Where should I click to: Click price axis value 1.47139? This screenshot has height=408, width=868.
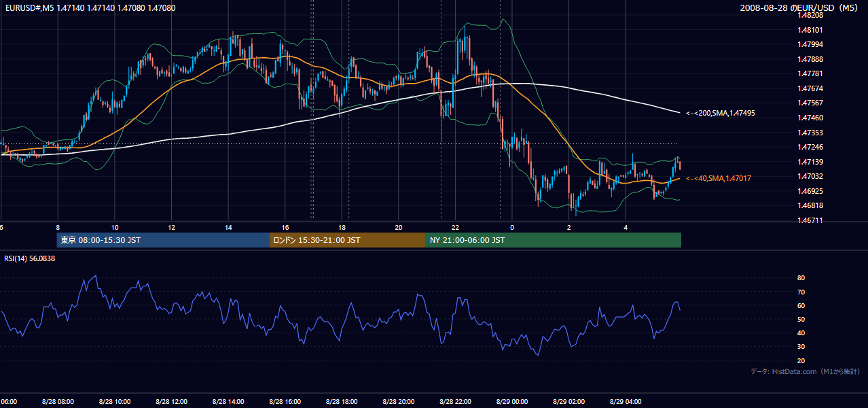811,162
